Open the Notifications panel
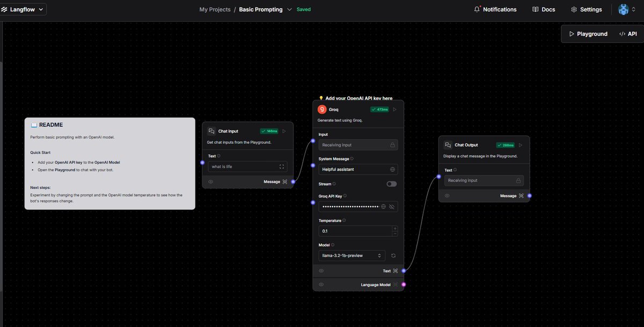This screenshot has width=644, height=327. [495, 10]
